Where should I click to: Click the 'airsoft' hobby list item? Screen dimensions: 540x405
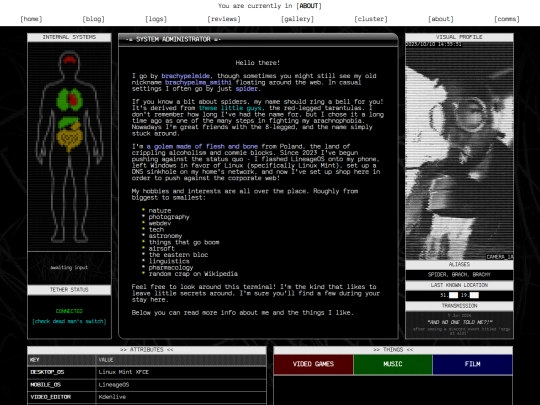point(162,248)
